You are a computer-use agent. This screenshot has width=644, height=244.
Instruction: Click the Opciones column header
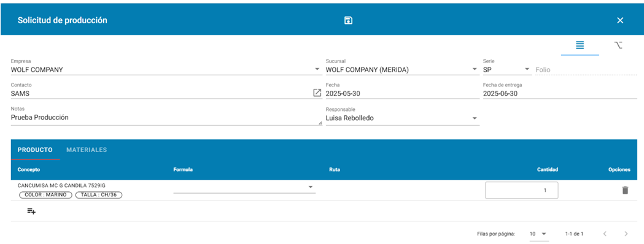[x=619, y=169]
